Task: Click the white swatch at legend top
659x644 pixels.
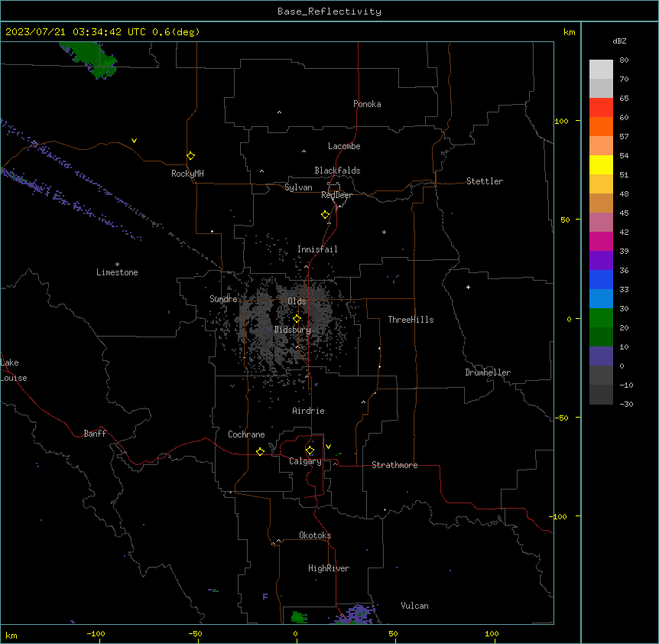Action: pos(601,70)
